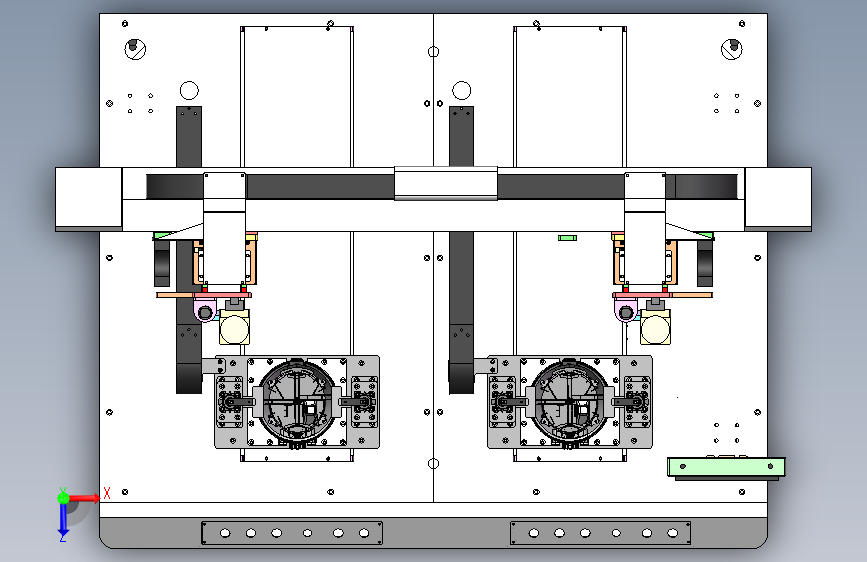Screen dimensions: 867x562
Task: Select the left dark roller below the gantry
Action: point(161,263)
